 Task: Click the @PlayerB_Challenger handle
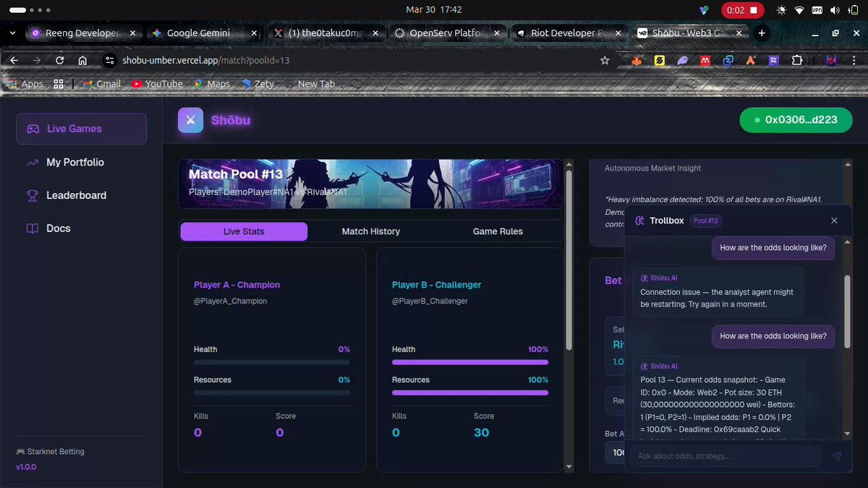click(430, 301)
